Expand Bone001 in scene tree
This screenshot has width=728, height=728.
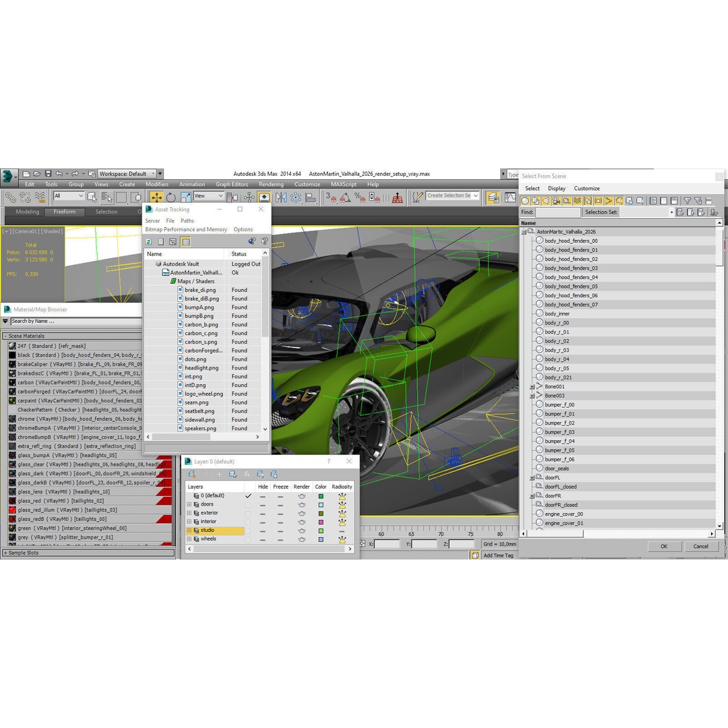pos(532,387)
